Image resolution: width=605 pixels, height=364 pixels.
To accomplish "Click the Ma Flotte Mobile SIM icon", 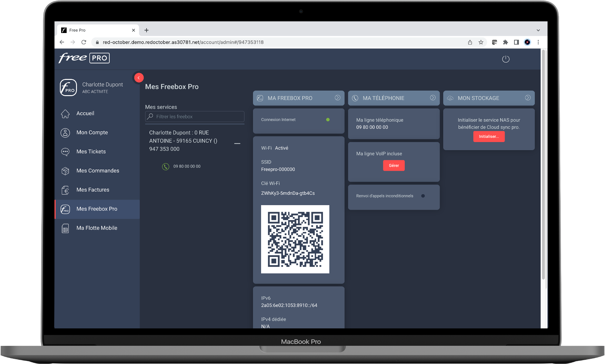I will pos(65,228).
